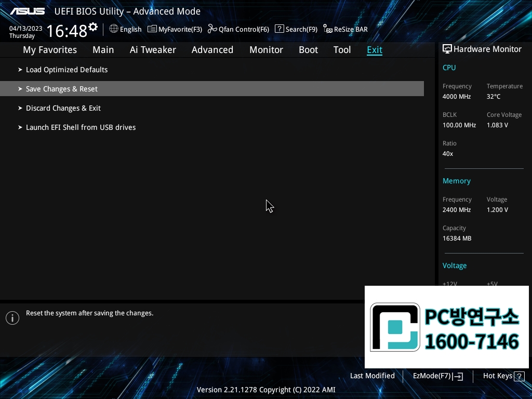The width and height of the screenshot is (532, 399).
Task: Change language from English
Action: tap(130, 30)
